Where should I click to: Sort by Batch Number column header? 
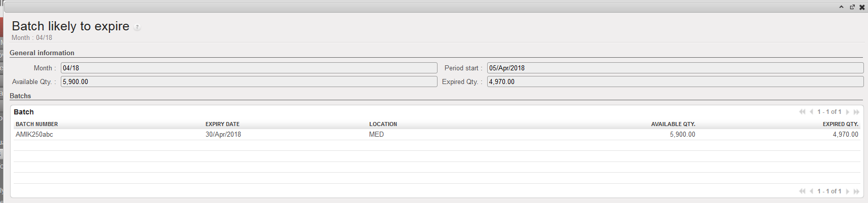click(36, 124)
